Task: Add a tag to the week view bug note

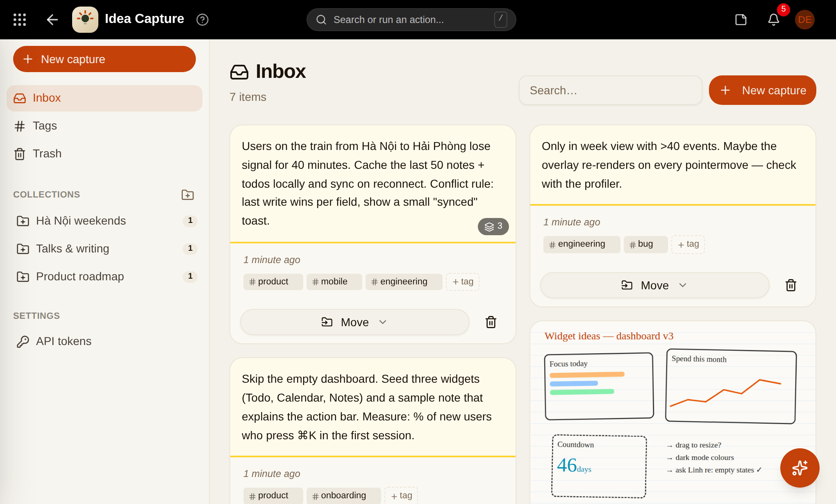Action: 688,244
